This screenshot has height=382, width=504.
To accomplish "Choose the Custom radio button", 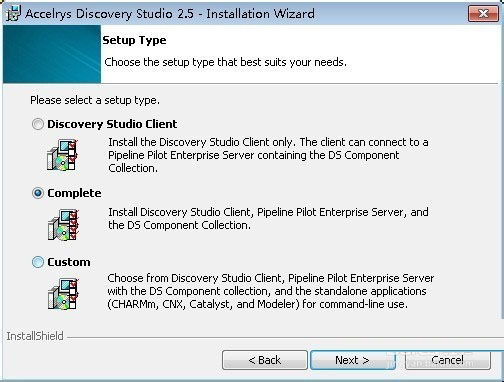I will pos(38,262).
